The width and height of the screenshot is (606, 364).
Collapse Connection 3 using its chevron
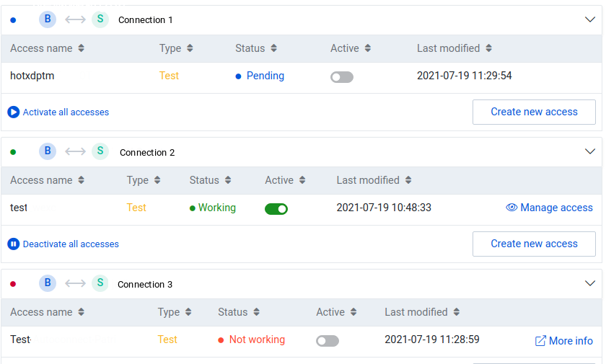590,283
